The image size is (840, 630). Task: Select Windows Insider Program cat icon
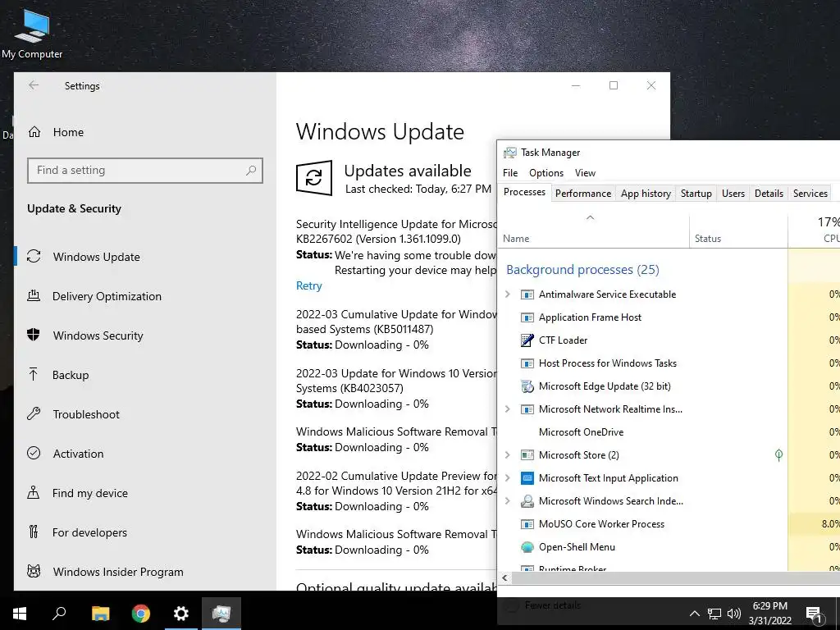click(34, 572)
